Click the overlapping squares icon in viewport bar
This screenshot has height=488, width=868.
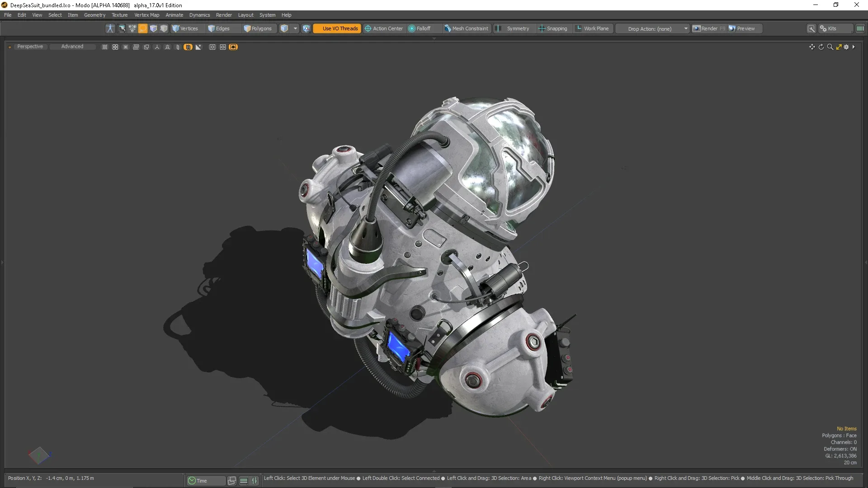click(x=146, y=47)
